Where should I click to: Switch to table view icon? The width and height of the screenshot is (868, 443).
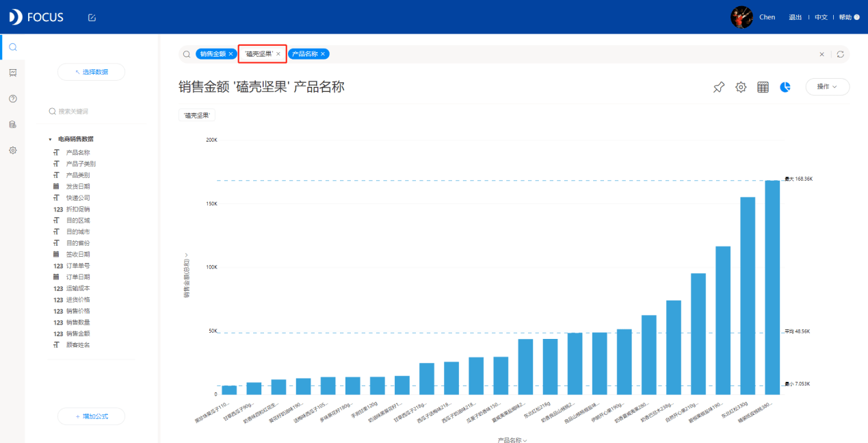pos(763,87)
